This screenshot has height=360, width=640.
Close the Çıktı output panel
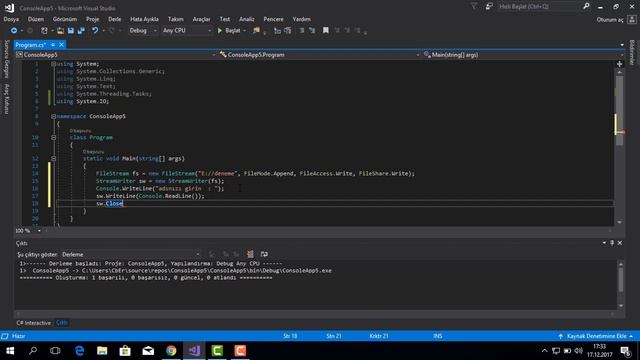click(620, 243)
